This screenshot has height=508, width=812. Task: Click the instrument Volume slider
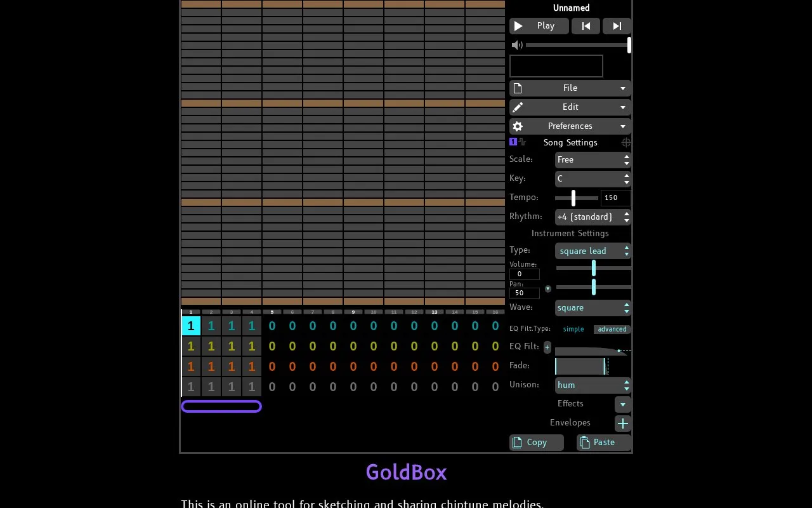pos(594,269)
